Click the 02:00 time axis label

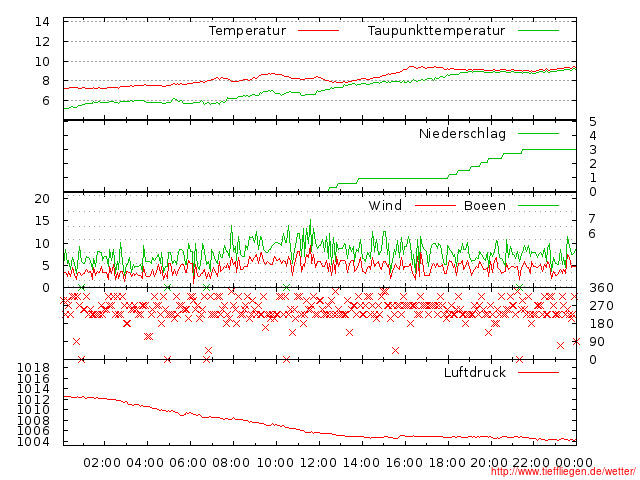coord(102,462)
